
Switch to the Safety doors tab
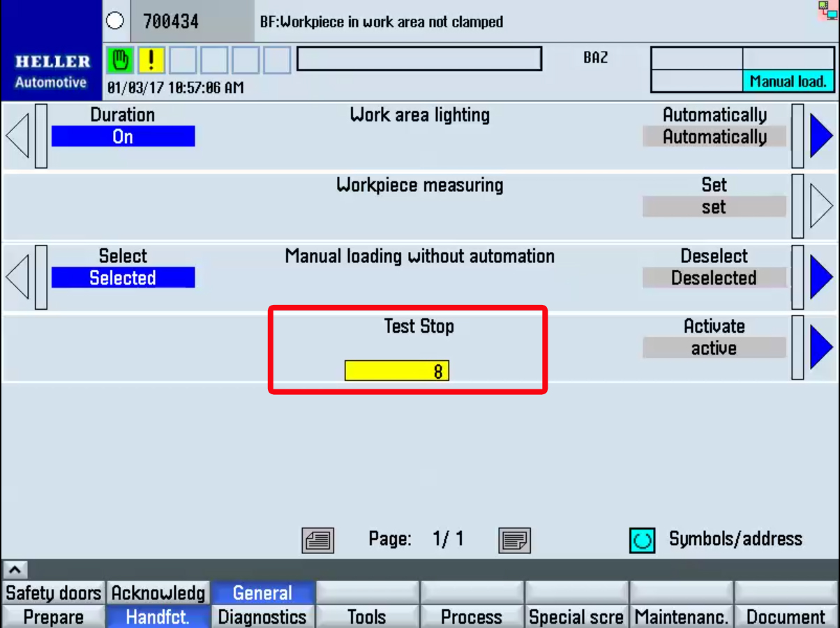coord(54,593)
